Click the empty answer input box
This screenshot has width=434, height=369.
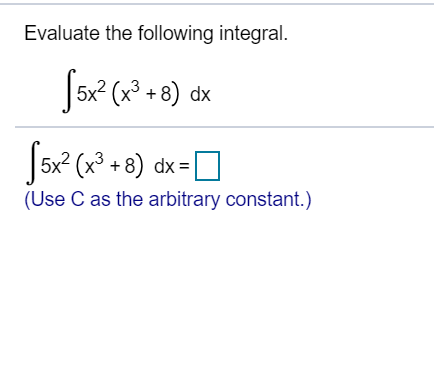click(207, 166)
